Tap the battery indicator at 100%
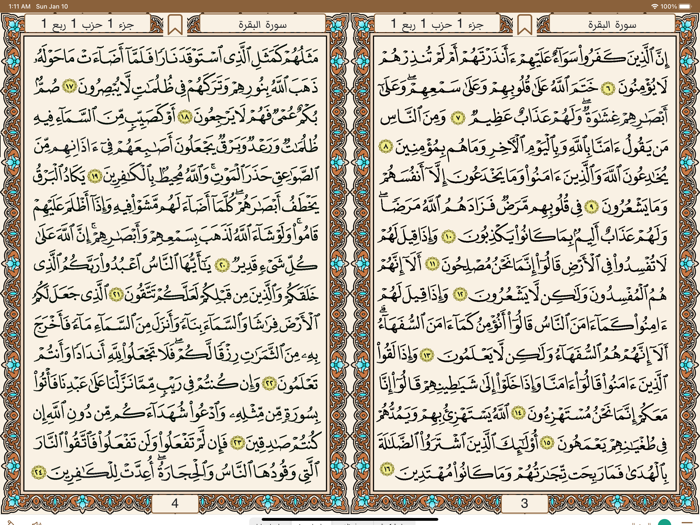 pos(684,6)
